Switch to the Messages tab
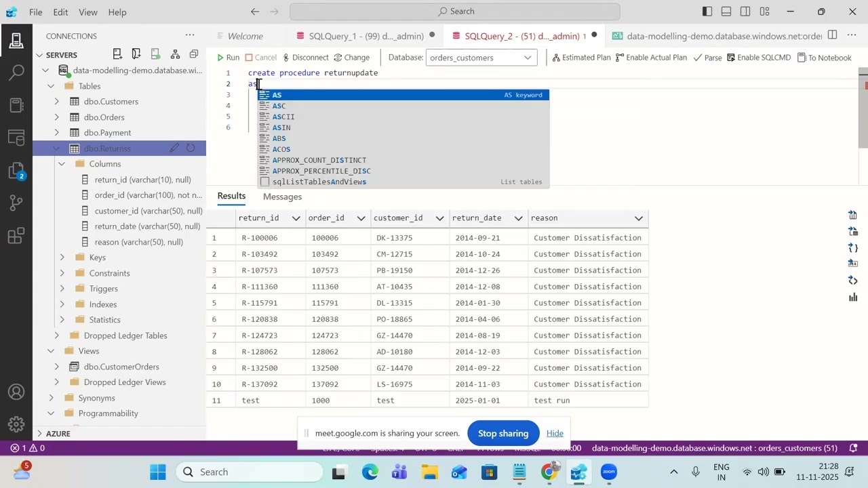 [282, 197]
